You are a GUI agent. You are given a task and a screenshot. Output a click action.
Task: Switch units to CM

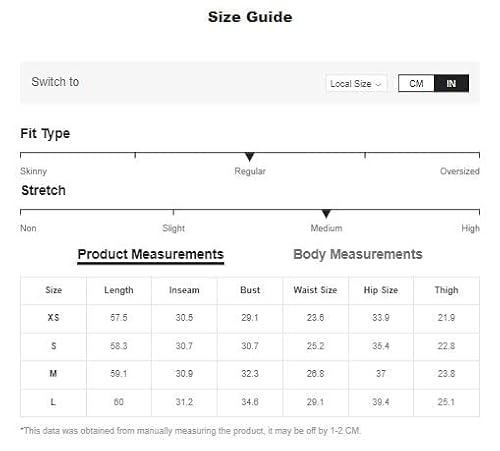[x=416, y=83]
